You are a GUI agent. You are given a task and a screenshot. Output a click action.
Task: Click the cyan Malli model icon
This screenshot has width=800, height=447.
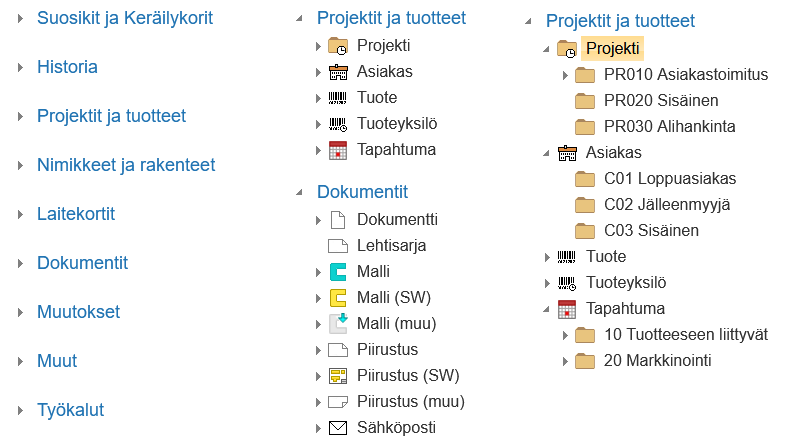coord(337,272)
